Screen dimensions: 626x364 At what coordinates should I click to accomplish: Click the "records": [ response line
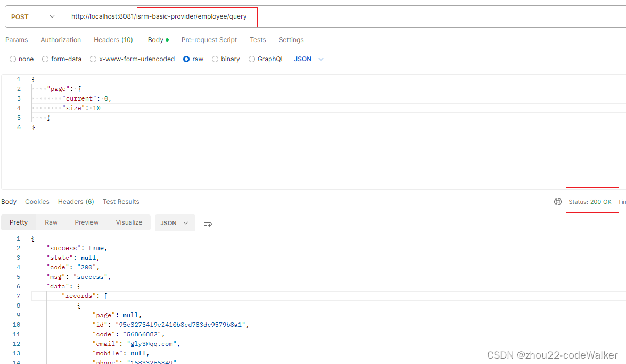point(85,296)
